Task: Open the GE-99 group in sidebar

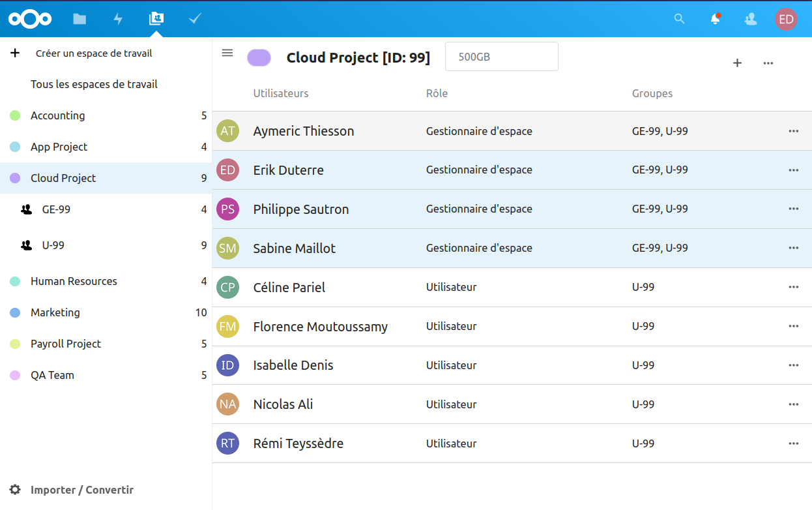Action: click(106, 209)
